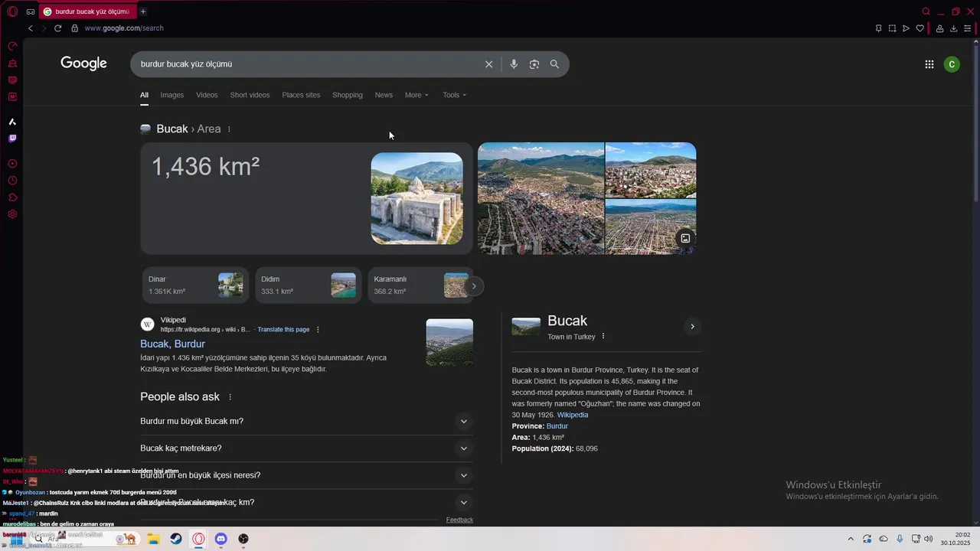Switch to Short videos tab
Screen dimensions: 980x551
pos(250,95)
